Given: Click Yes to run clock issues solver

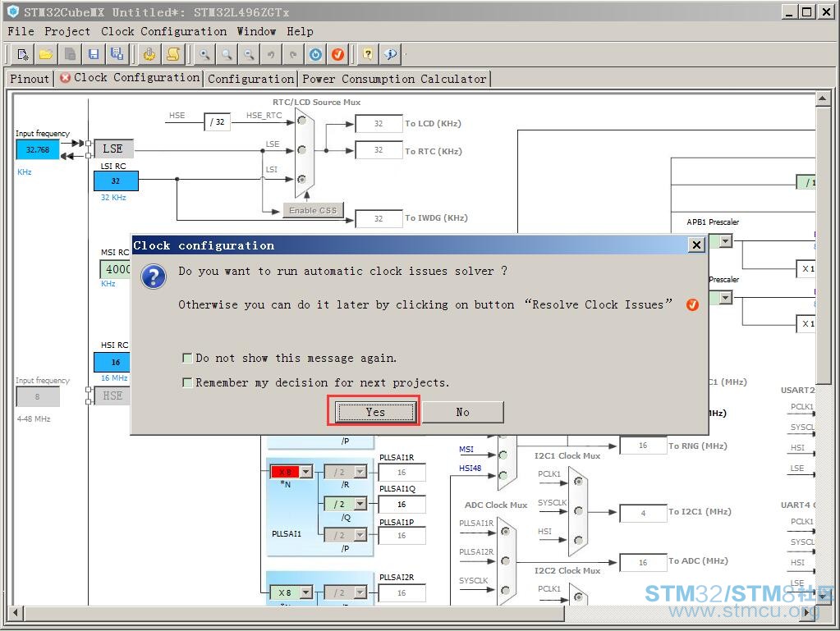Looking at the screenshot, I should 375,412.
